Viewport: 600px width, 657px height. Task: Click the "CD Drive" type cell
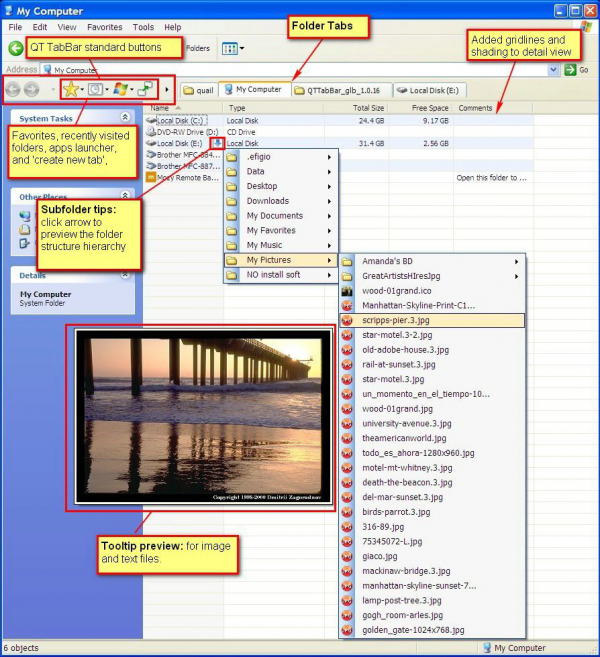pyautogui.click(x=241, y=132)
